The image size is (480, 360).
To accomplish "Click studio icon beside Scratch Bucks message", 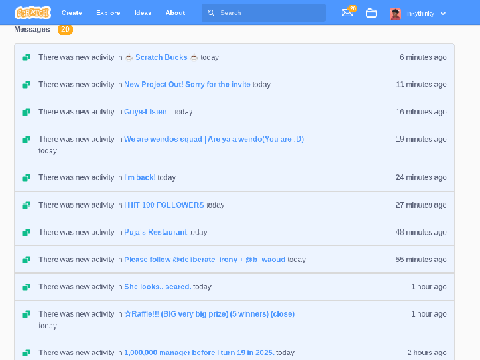I will (26, 57).
